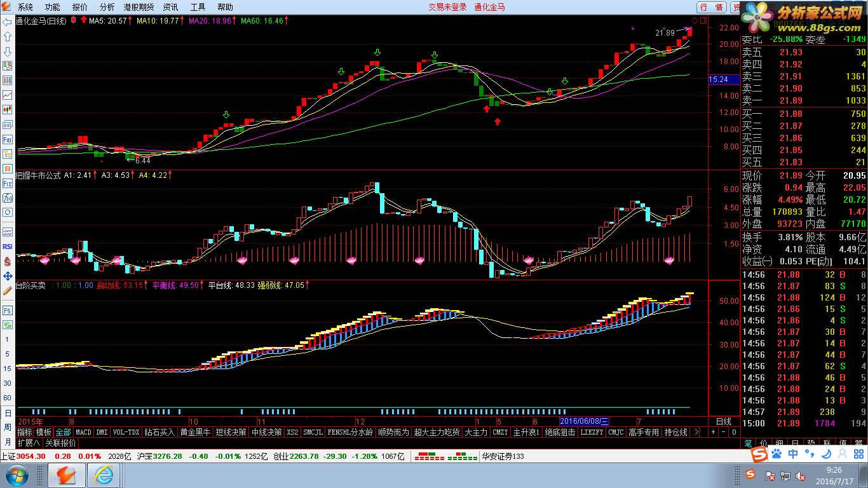Screen dimensions: 868x488
Task: Select the 60-minute period button
Action: click(8, 398)
